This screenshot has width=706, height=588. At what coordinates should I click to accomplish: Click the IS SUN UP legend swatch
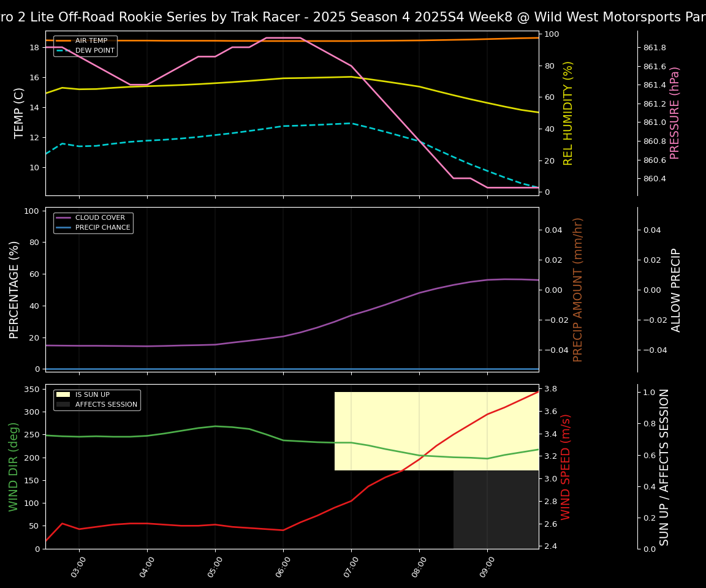63,395
